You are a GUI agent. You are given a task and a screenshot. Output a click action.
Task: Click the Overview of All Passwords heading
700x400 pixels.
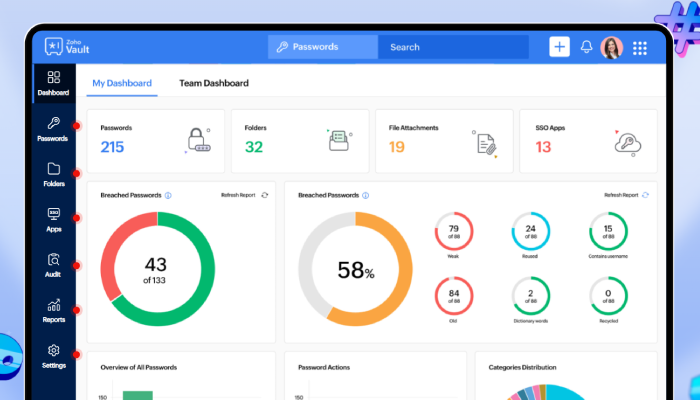coord(139,367)
